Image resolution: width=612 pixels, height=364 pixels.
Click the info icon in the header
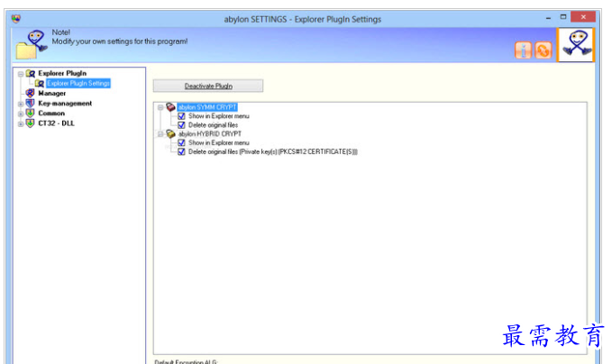[523, 50]
